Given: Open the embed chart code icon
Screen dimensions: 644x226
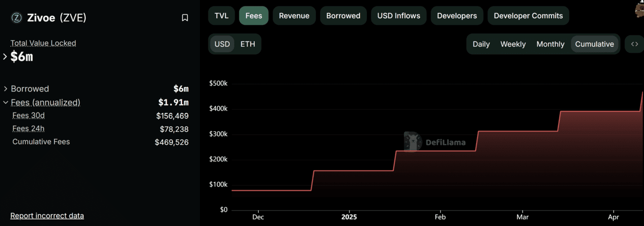Looking at the screenshot, I should click(635, 44).
